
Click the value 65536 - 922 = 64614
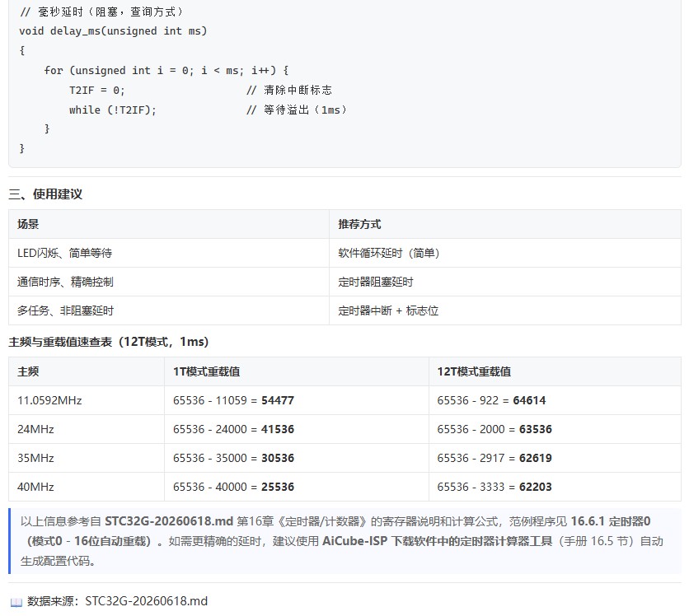pos(491,400)
